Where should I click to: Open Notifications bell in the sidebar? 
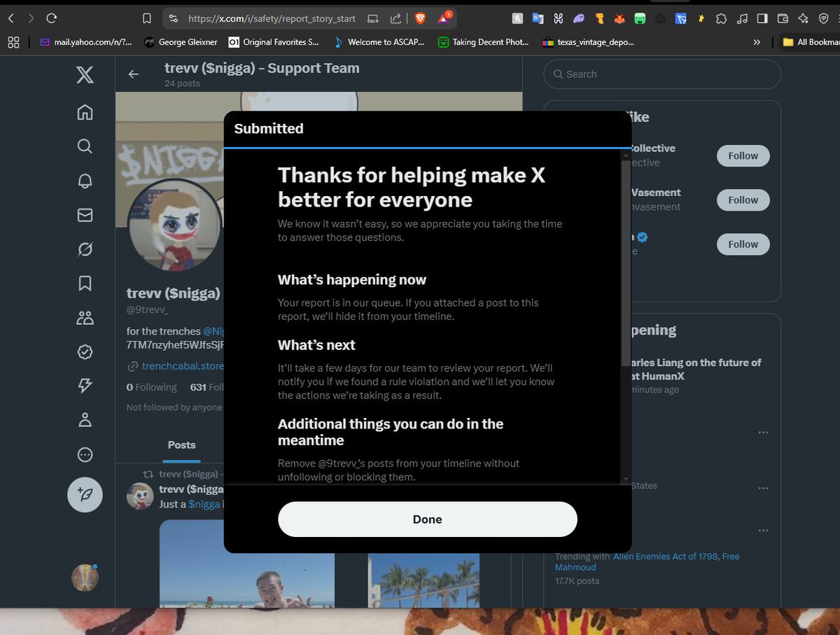85,180
